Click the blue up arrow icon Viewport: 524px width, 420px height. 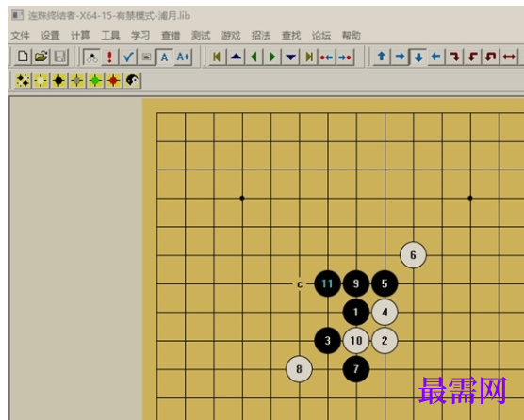[382, 57]
